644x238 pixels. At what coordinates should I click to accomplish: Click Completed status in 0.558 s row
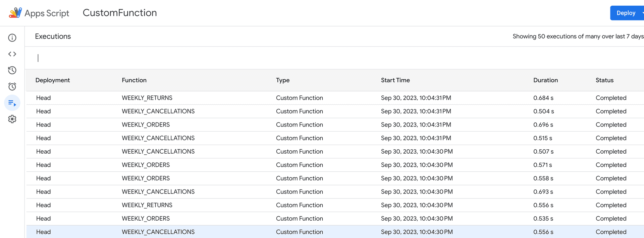pyautogui.click(x=611, y=178)
